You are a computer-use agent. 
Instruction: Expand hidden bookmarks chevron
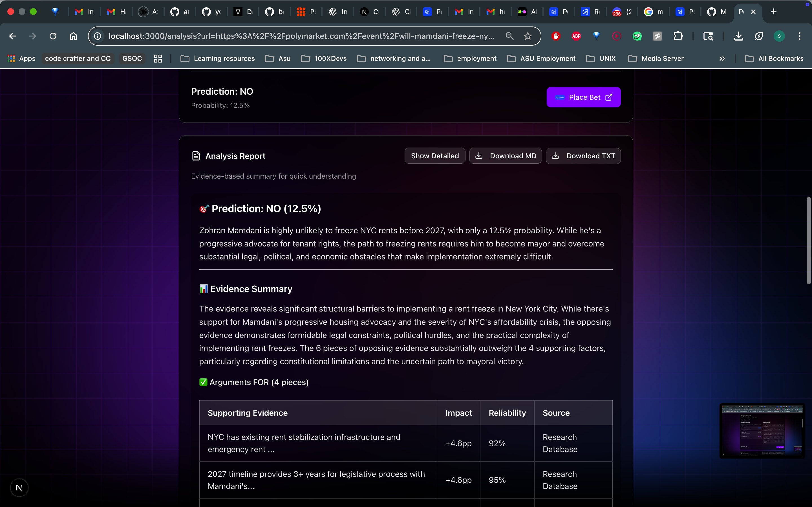[x=722, y=59]
